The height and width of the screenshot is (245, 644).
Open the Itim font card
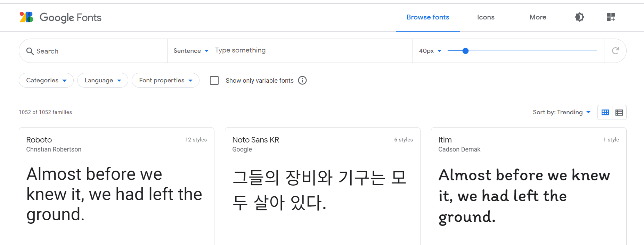point(529,186)
